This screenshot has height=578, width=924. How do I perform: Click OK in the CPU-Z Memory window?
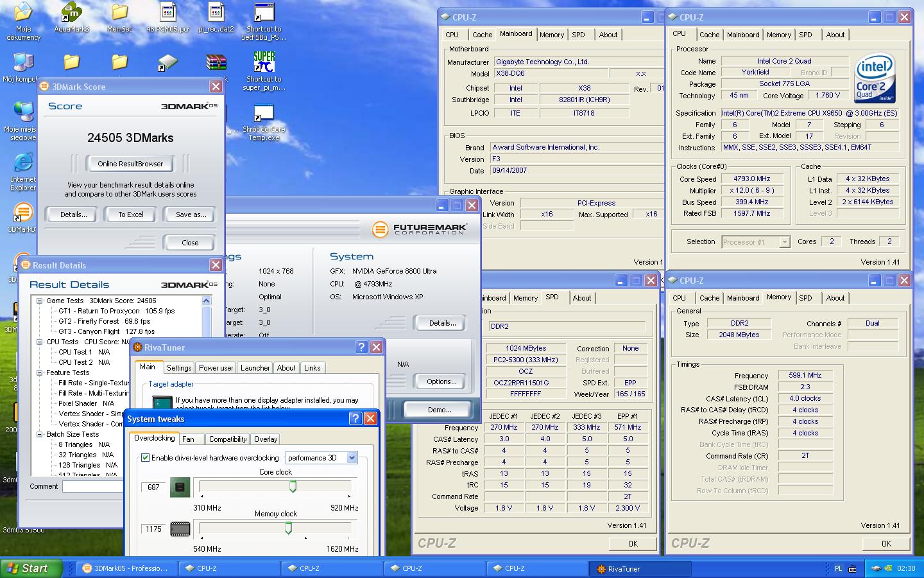click(x=886, y=543)
